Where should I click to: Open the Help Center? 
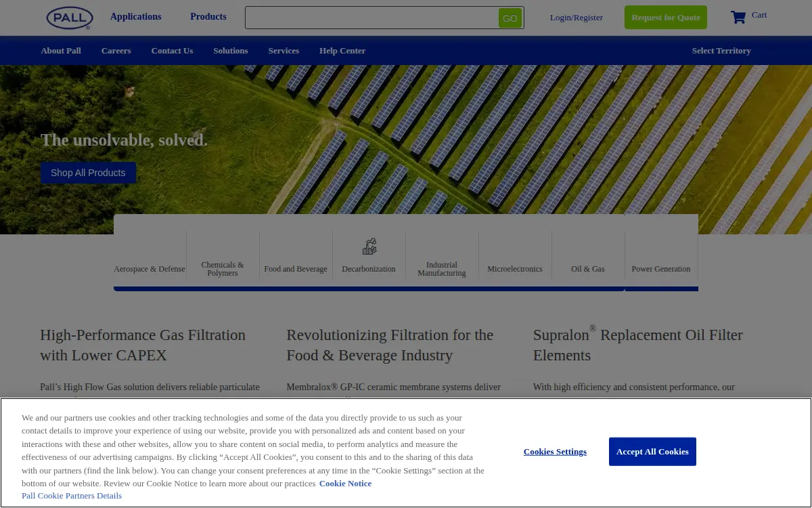click(342, 51)
